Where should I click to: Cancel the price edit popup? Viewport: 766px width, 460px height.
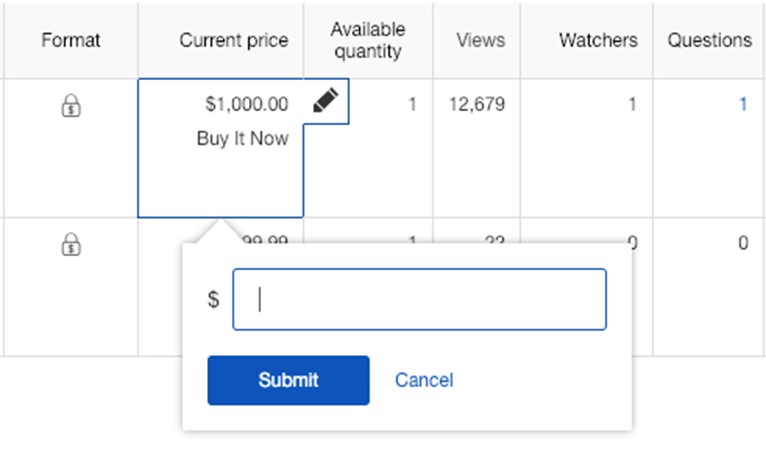tap(424, 380)
